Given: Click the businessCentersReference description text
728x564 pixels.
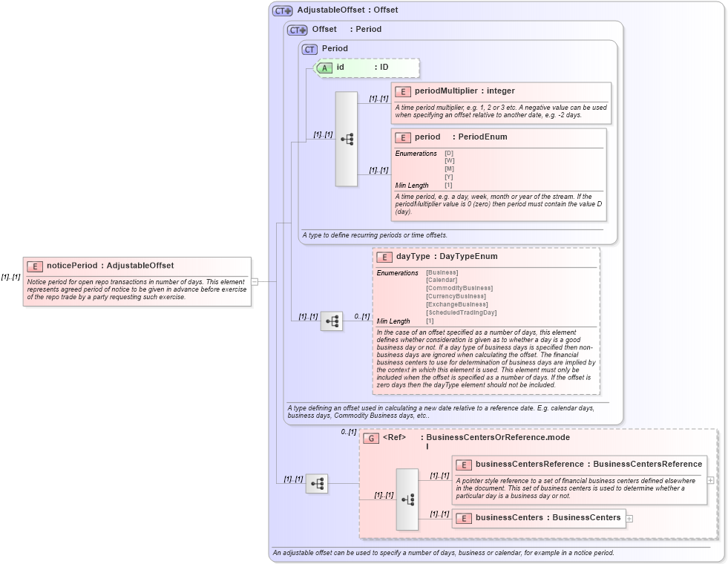Looking at the screenshot, I should (x=576, y=488).
